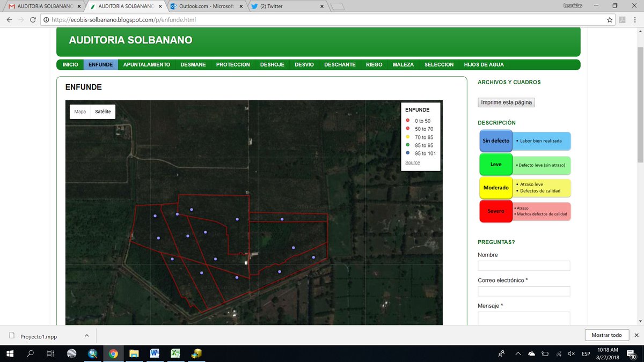This screenshot has height=362, width=644.
Task: Open Task View on taskbar
Action: tap(50, 353)
